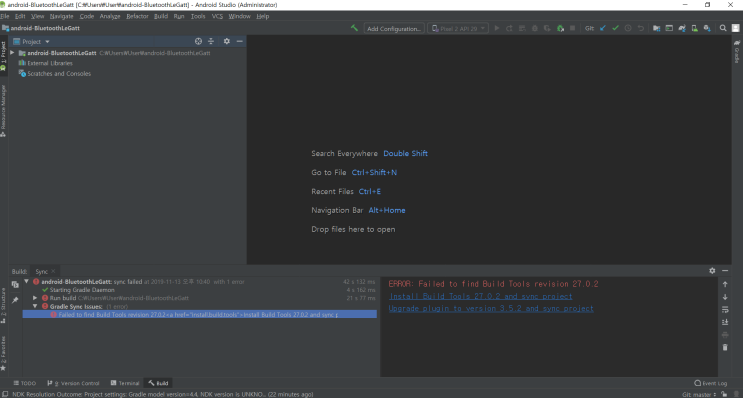Open the VCS menu
The height and width of the screenshot is (398, 743).
217,16
